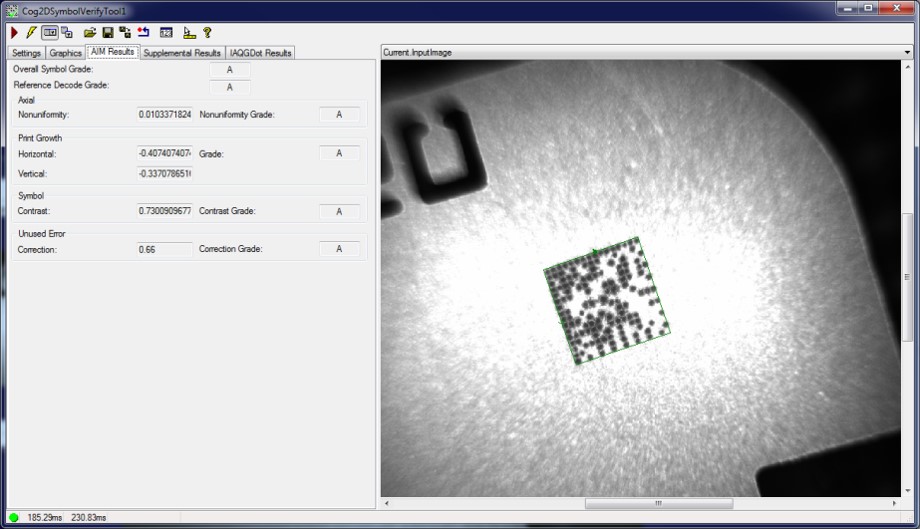Click the 185.29ms run time in the status bar
920x529 pixels.
(45, 517)
